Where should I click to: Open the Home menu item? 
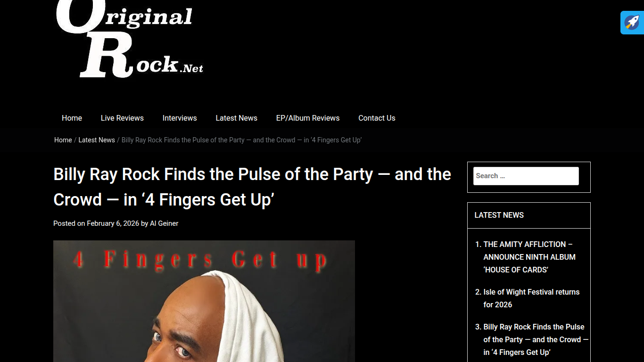pyautogui.click(x=72, y=118)
